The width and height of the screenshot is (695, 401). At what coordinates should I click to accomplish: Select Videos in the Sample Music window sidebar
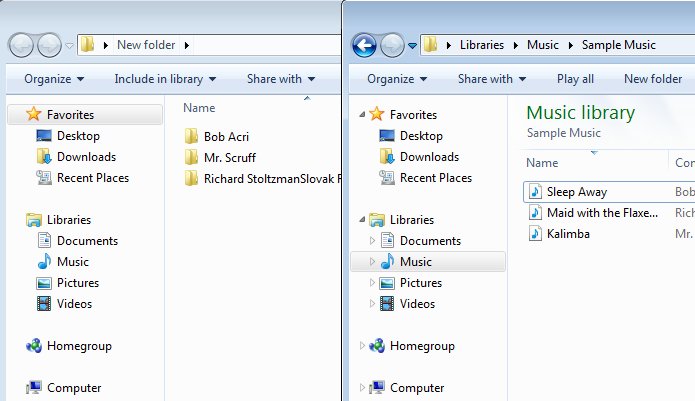pyautogui.click(x=418, y=304)
